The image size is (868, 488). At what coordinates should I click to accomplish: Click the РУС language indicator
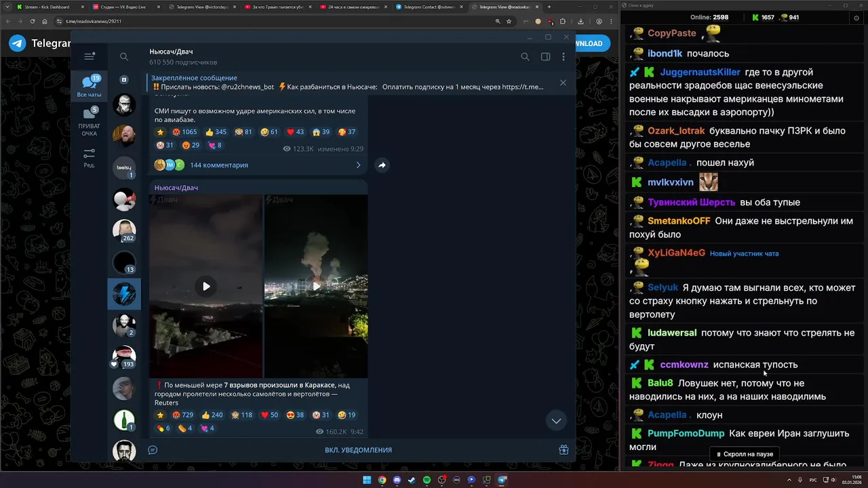pos(813,480)
